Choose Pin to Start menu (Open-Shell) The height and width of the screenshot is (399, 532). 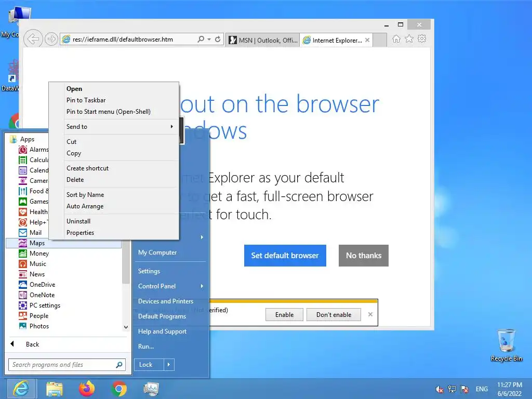coord(109,112)
